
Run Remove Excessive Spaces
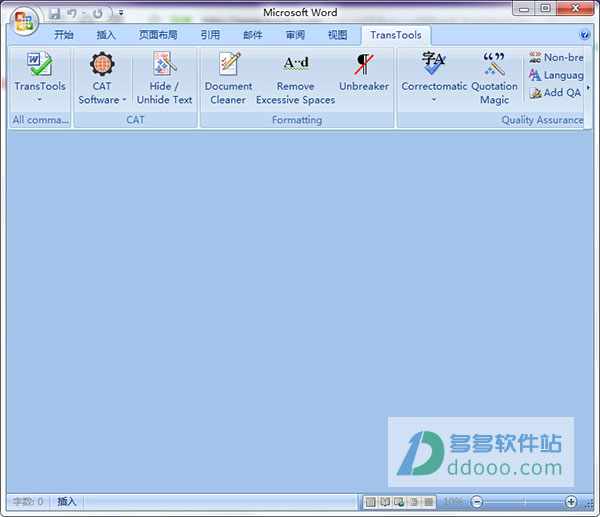click(x=295, y=78)
